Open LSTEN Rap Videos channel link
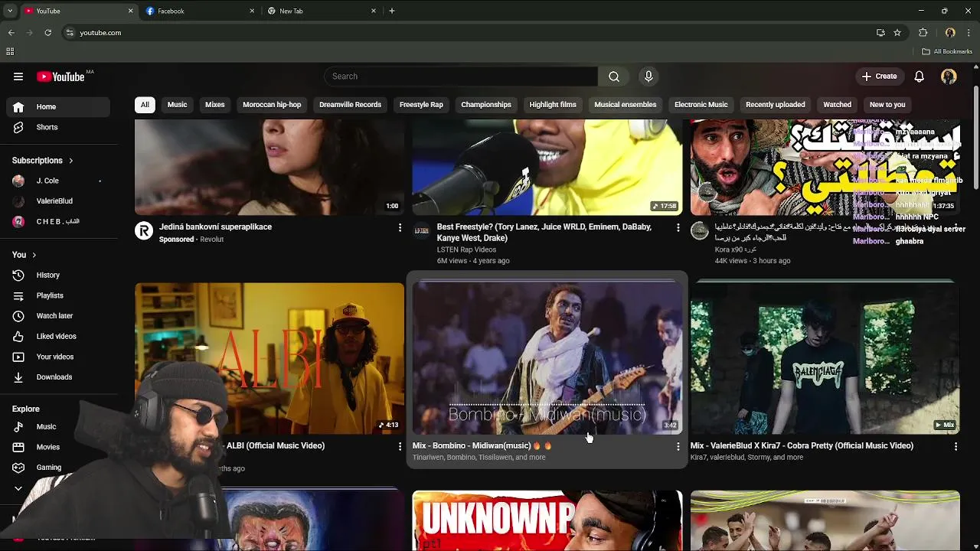The image size is (980, 551). 466,249
